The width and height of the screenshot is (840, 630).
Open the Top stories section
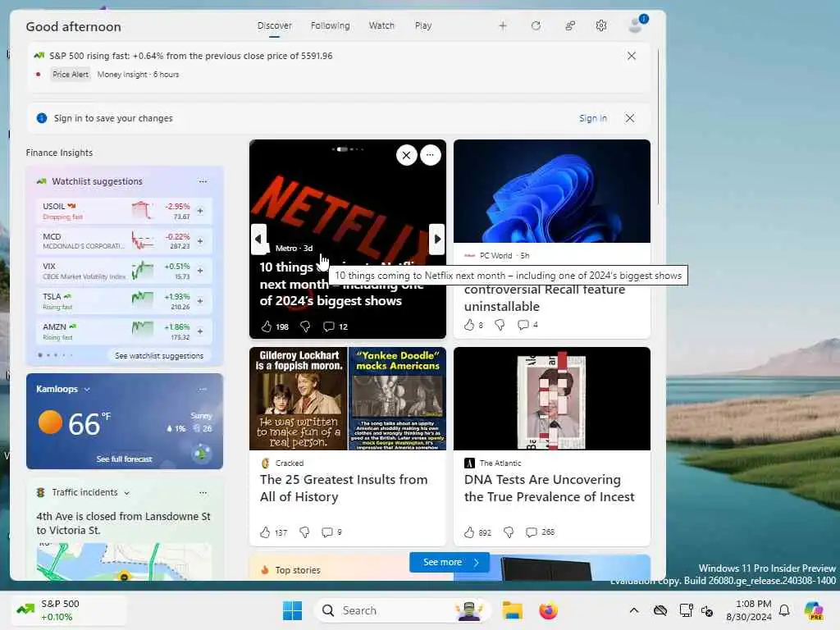(298, 570)
